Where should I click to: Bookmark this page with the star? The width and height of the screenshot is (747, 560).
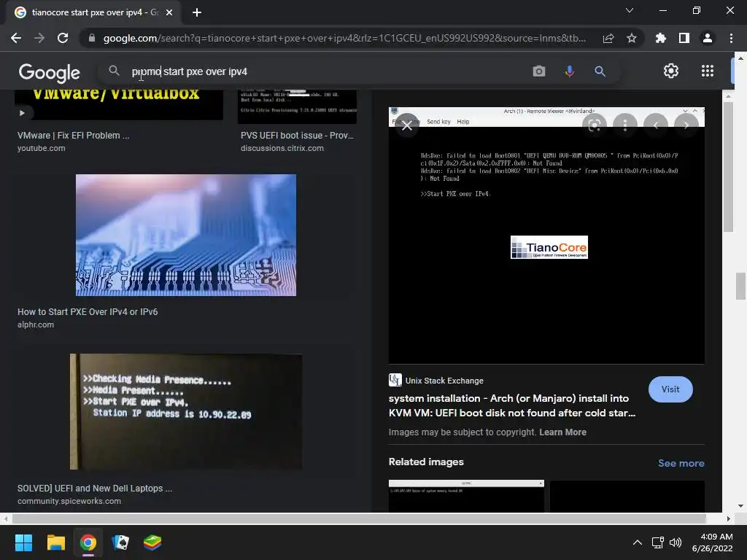(632, 38)
